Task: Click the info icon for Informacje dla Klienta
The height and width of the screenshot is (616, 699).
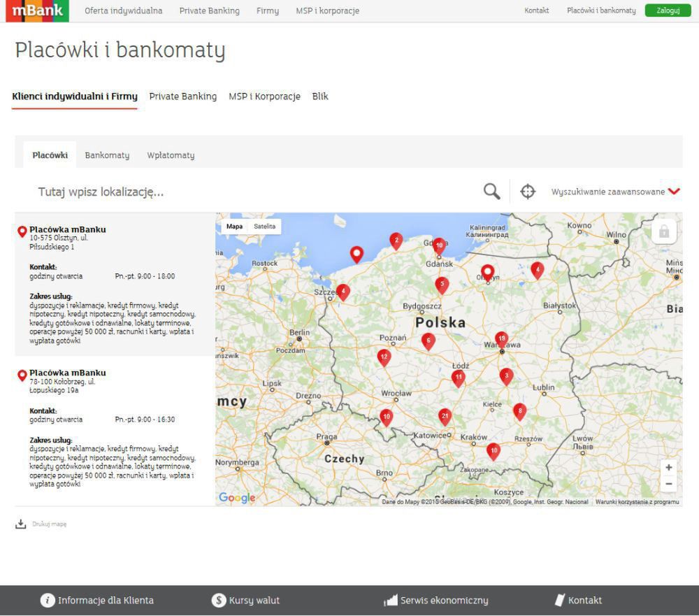Action: coord(48,600)
